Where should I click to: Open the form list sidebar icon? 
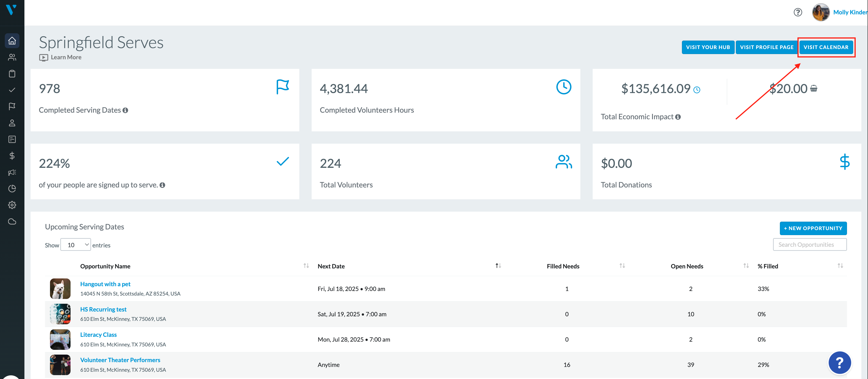coord(12,139)
